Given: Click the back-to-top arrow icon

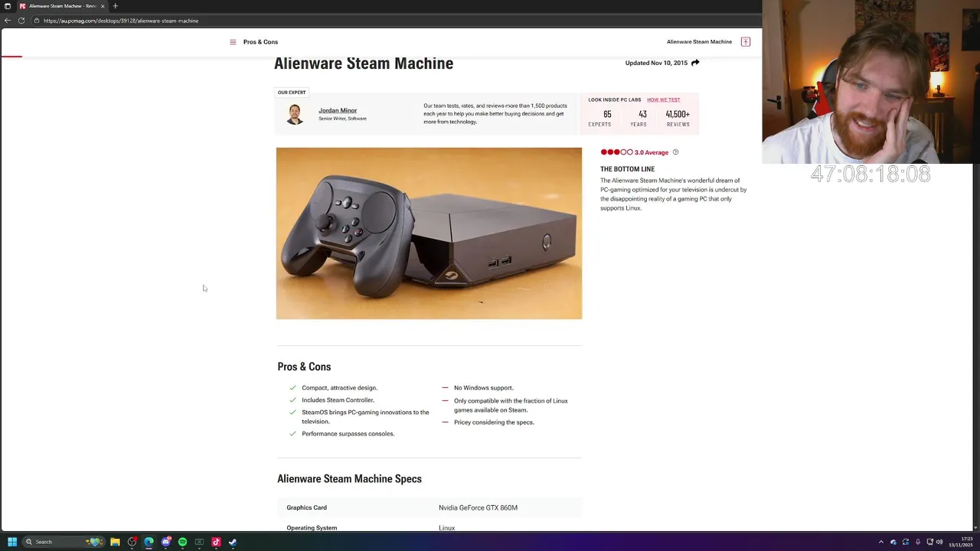Looking at the screenshot, I should pos(746,42).
